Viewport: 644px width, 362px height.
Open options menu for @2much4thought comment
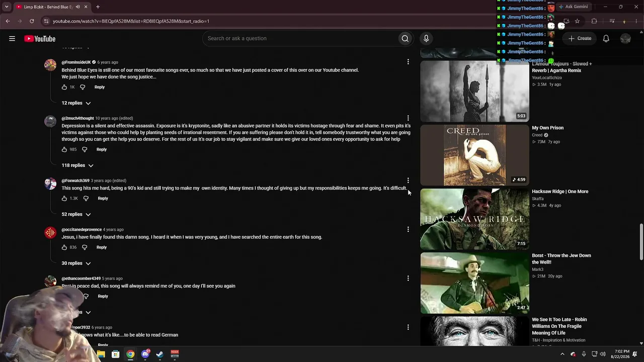408,118
